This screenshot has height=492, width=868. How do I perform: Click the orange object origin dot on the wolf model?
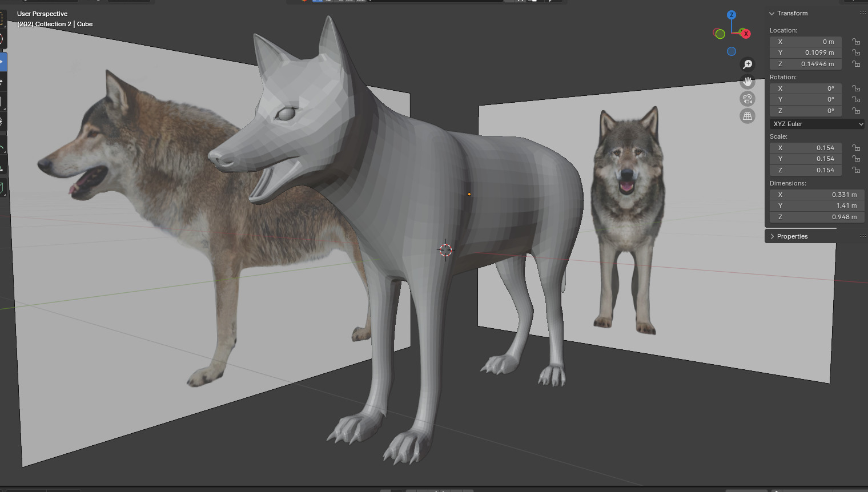coord(469,194)
